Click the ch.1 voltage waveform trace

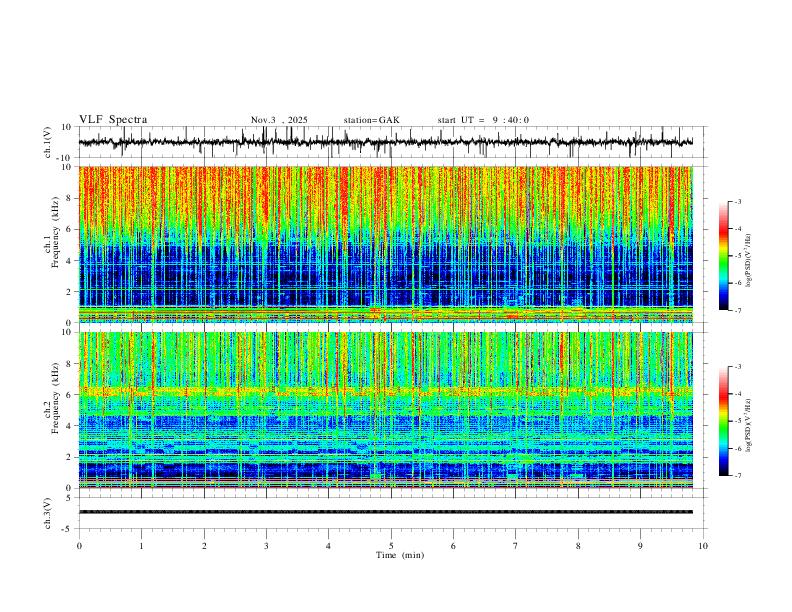pyautogui.click(x=385, y=142)
